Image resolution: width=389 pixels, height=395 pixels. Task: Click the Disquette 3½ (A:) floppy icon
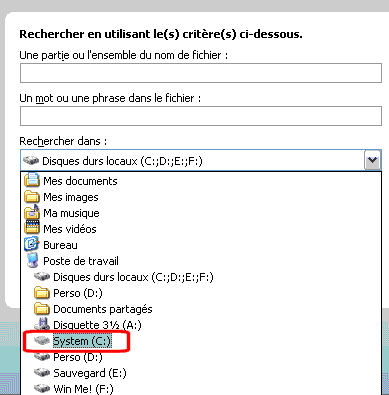click(x=42, y=324)
